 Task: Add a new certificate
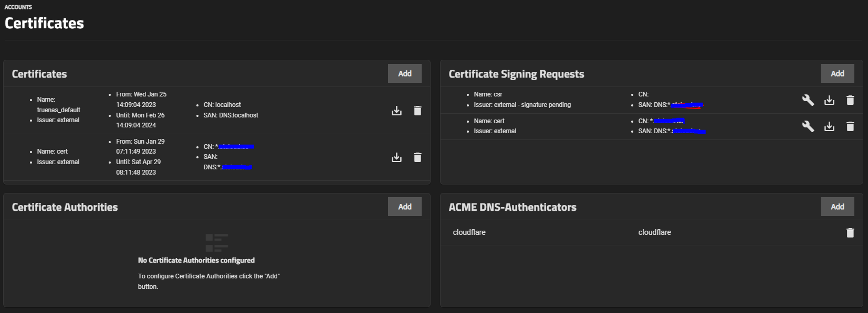pos(405,73)
